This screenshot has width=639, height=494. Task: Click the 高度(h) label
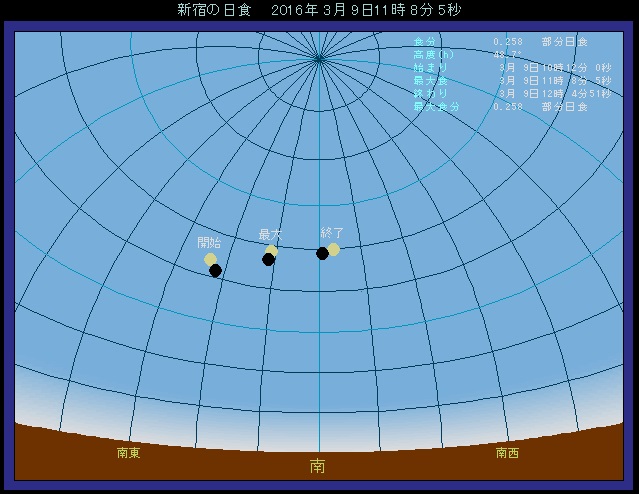[434, 55]
